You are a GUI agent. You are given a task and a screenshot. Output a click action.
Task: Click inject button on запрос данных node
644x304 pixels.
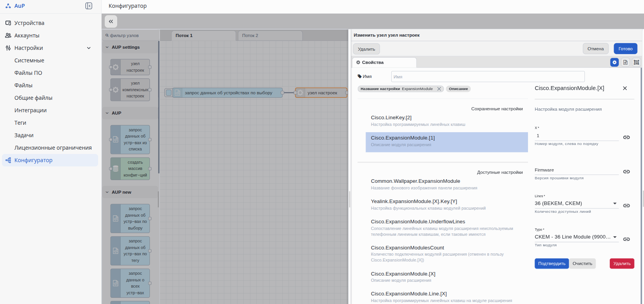coord(169,93)
